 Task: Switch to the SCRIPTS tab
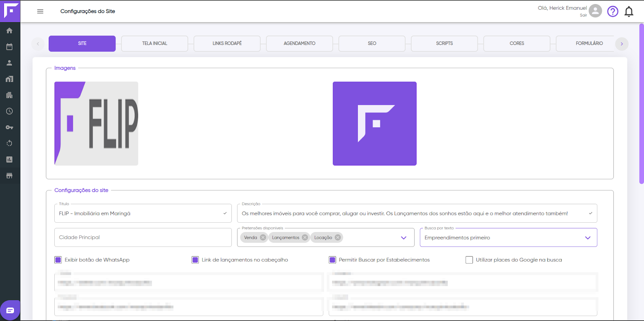click(444, 43)
